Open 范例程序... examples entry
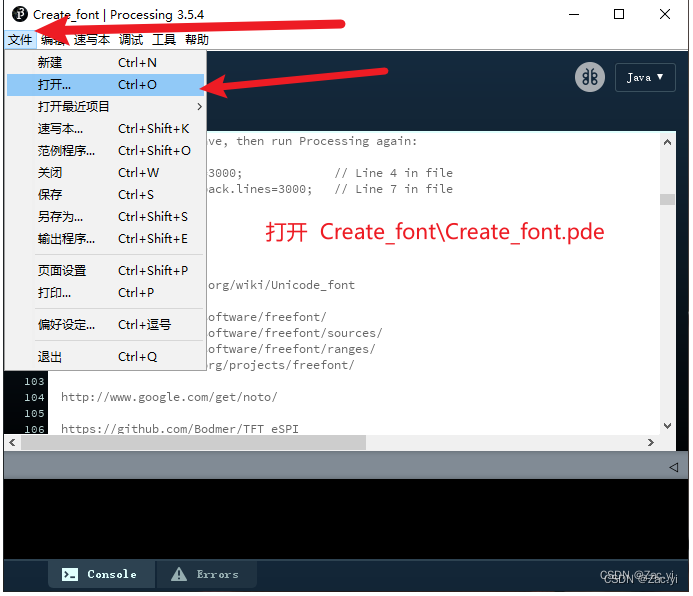This screenshot has height=596, width=693. point(105,151)
